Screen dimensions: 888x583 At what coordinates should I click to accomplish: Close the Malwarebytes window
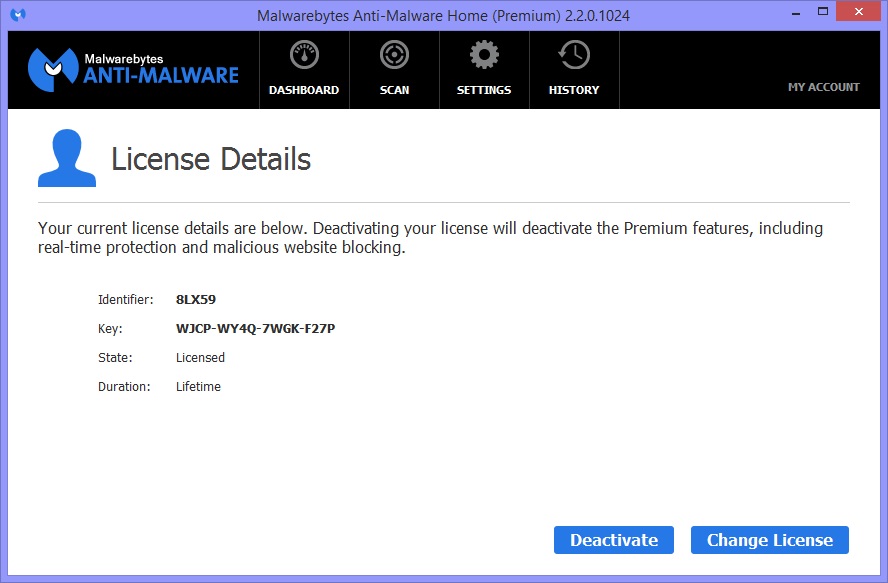(859, 11)
